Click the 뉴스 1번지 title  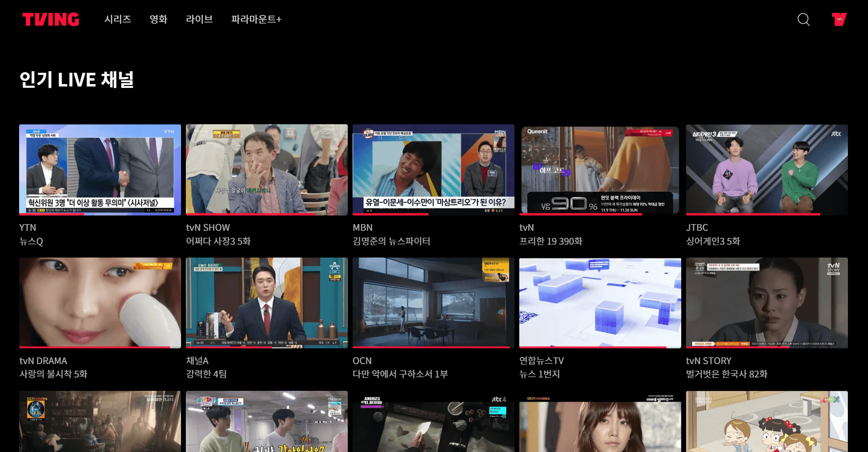(x=539, y=374)
